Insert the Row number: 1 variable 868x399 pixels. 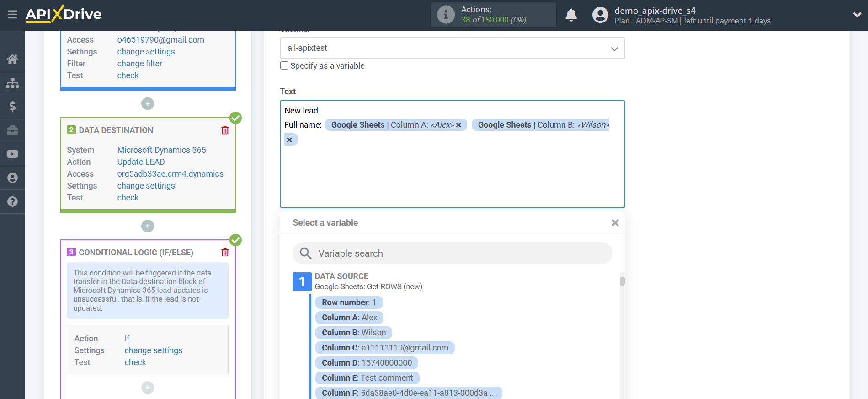[349, 302]
